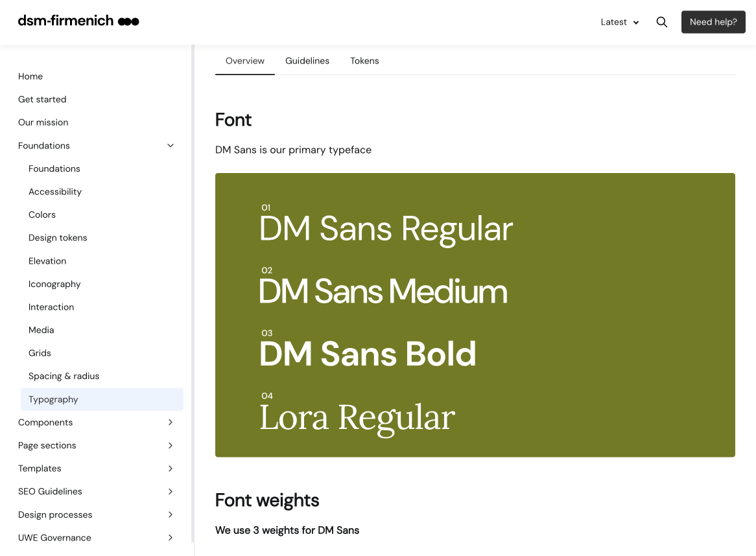Expand the Design processes chevron
The image size is (756, 556).
point(171,515)
